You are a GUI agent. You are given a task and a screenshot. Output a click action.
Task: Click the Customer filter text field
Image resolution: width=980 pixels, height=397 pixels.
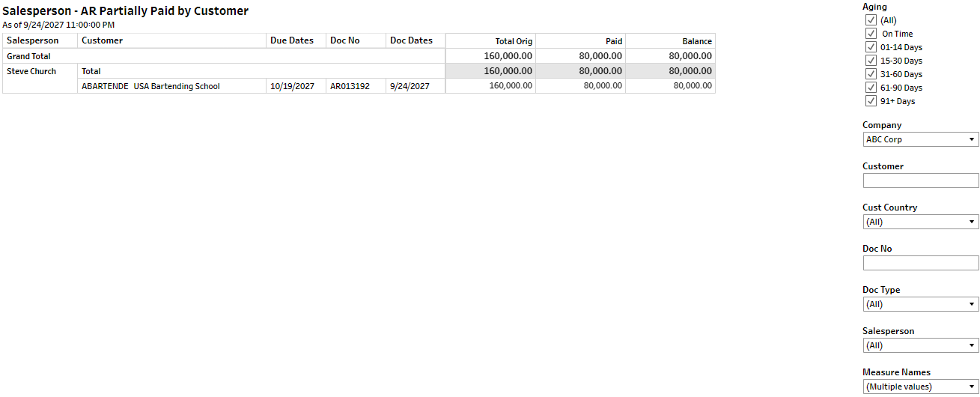pyautogui.click(x=920, y=181)
